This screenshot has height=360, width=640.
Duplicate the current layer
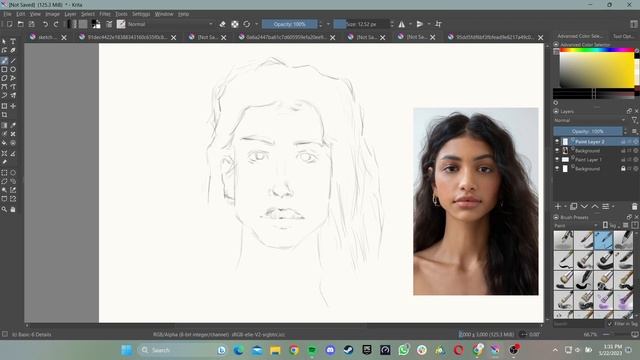pos(573,207)
